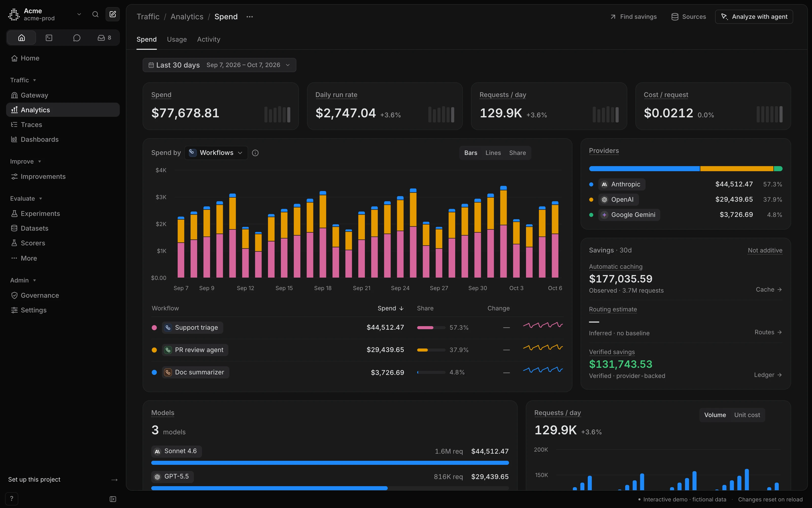This screenshot has height=508, width=812.
Task: Open the Acme project switcher chevron
Action: point(79,14)
